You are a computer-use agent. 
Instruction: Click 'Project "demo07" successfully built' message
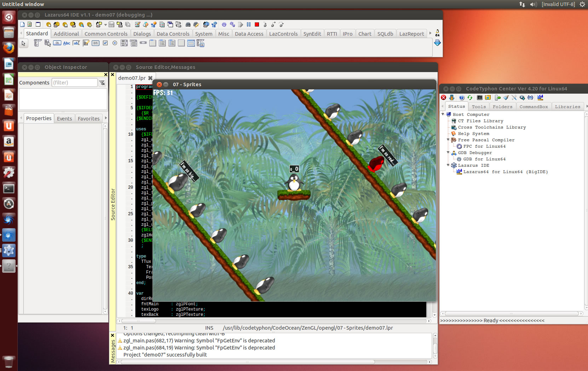pyautogui.click(x=165, y=355)
